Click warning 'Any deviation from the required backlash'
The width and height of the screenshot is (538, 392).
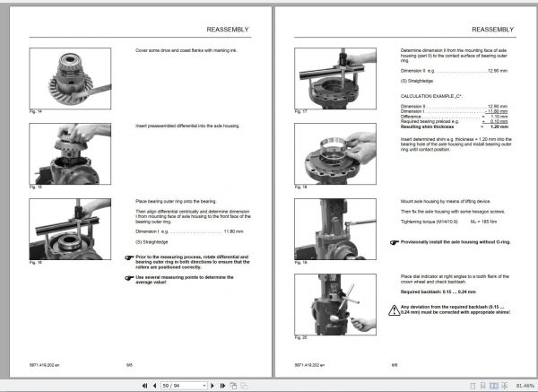[456, 309]
